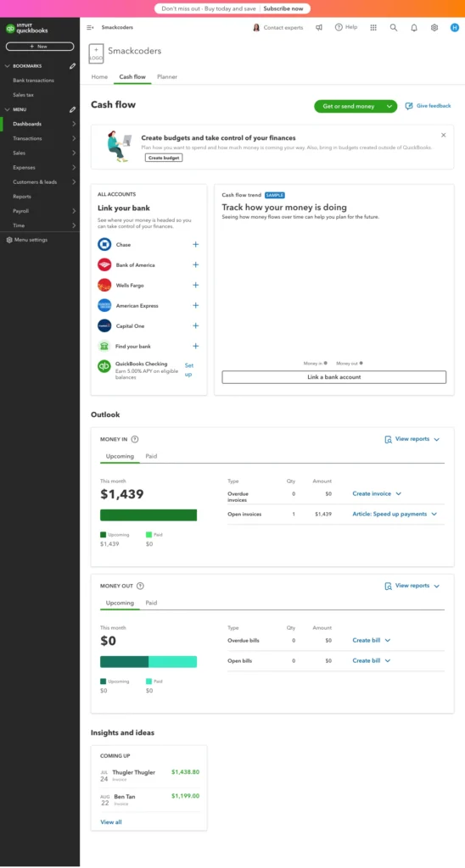Viewport: 465px width, 868px height.
Task: Click the plus icon next to Chase
Action: [196, 245]
